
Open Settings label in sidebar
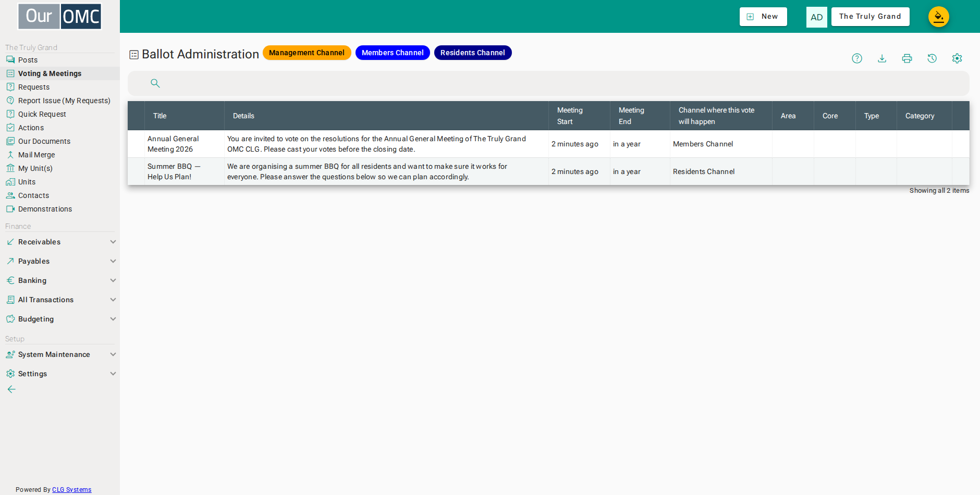32,374
